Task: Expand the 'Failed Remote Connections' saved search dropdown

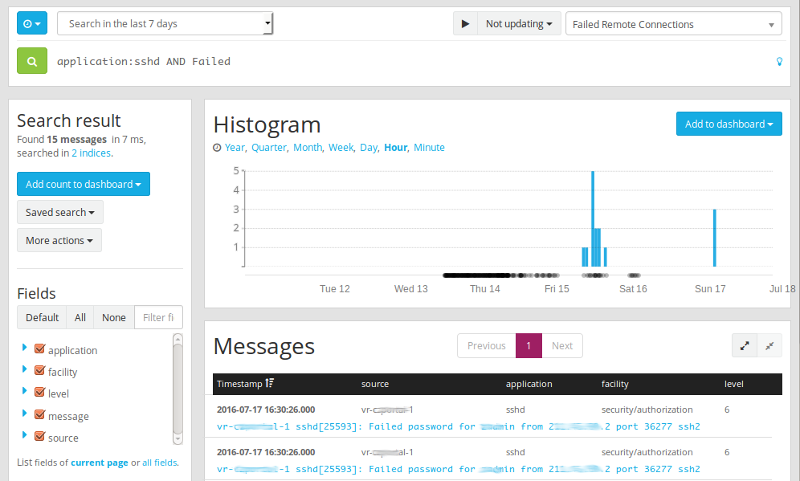Action: pyautogui.click(x=673, y=24)
